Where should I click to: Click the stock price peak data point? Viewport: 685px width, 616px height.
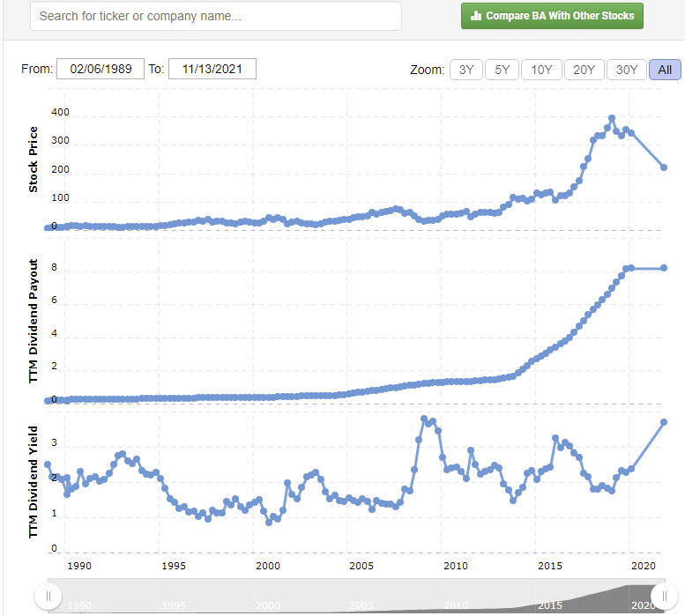tap(612, 118)
